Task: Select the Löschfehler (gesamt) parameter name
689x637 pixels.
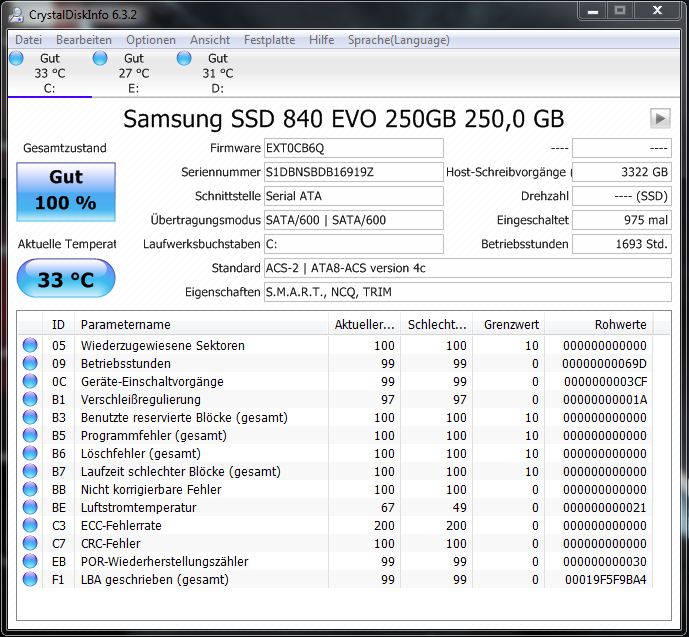Action: click(x=141, y=454)
